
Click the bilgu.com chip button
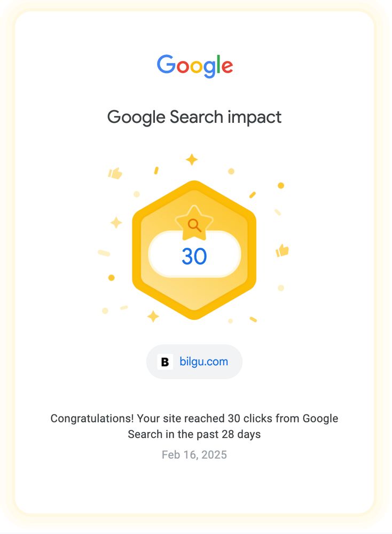[194, 362]
